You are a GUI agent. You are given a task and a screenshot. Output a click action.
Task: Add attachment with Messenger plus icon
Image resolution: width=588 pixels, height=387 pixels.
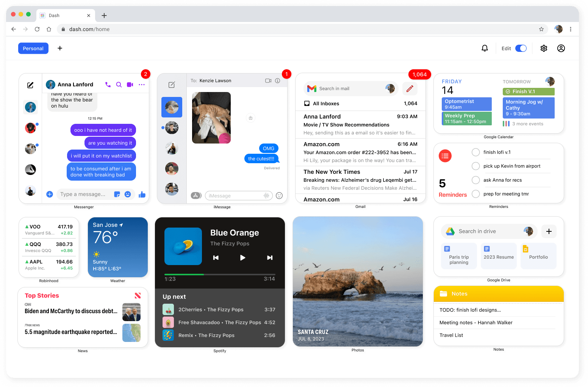click(50, 194)
